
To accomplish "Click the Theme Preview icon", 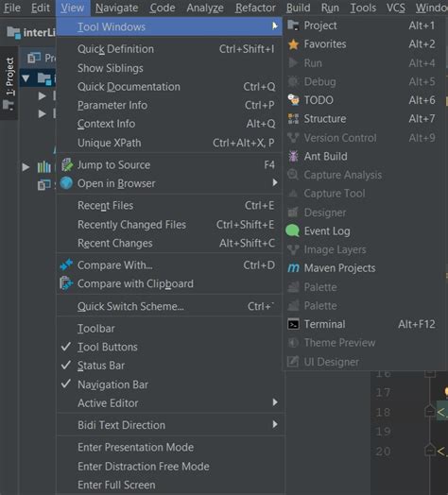I will click(293, 343).
